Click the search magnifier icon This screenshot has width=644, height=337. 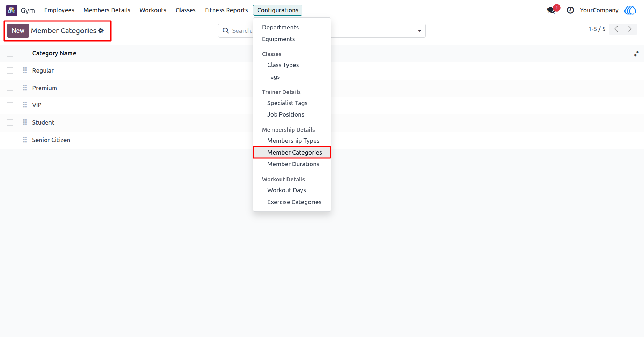tap(226, 31)
